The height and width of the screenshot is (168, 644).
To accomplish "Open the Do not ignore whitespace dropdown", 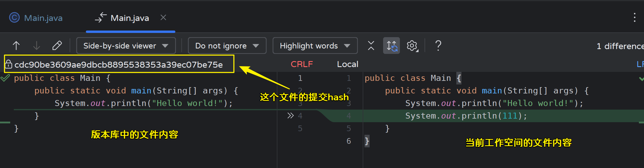I will [x=227, y=46].
